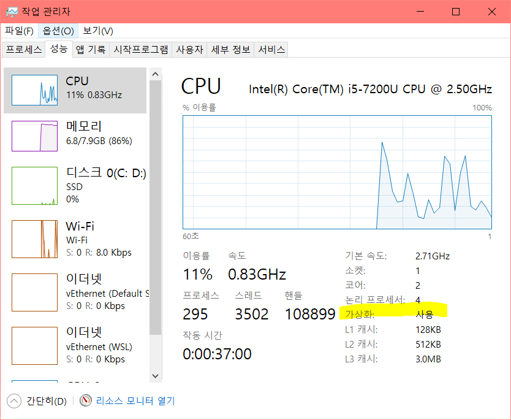Select vEthernet (WSL) 이더넷 graph thumbnail
Screen dimensions: 511x420
(x=34, y=346)
